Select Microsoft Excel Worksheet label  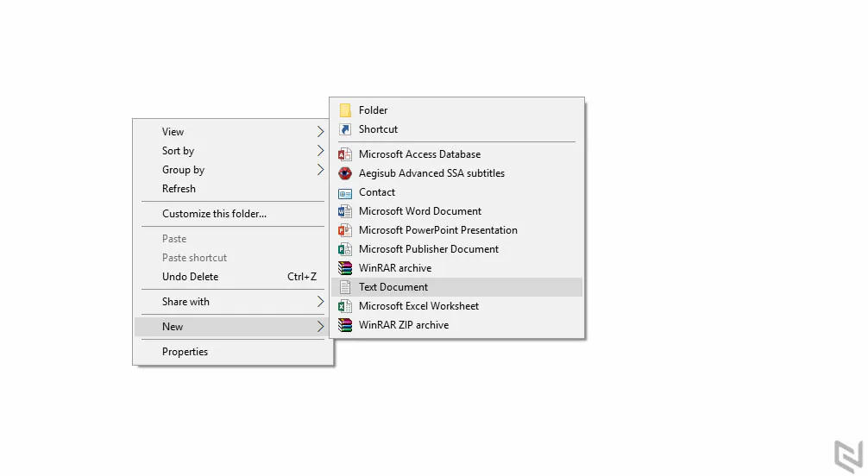[x=418, y=306]
